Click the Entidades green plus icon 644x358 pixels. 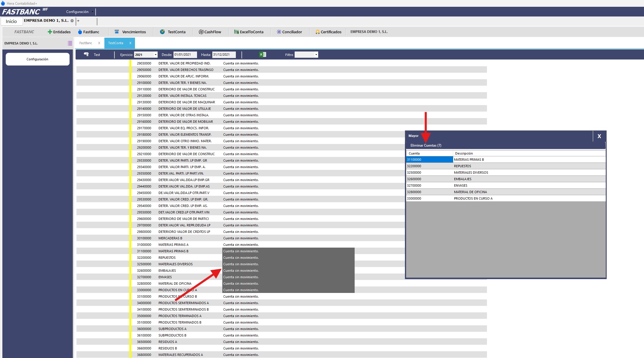click(x=50, y=32)
